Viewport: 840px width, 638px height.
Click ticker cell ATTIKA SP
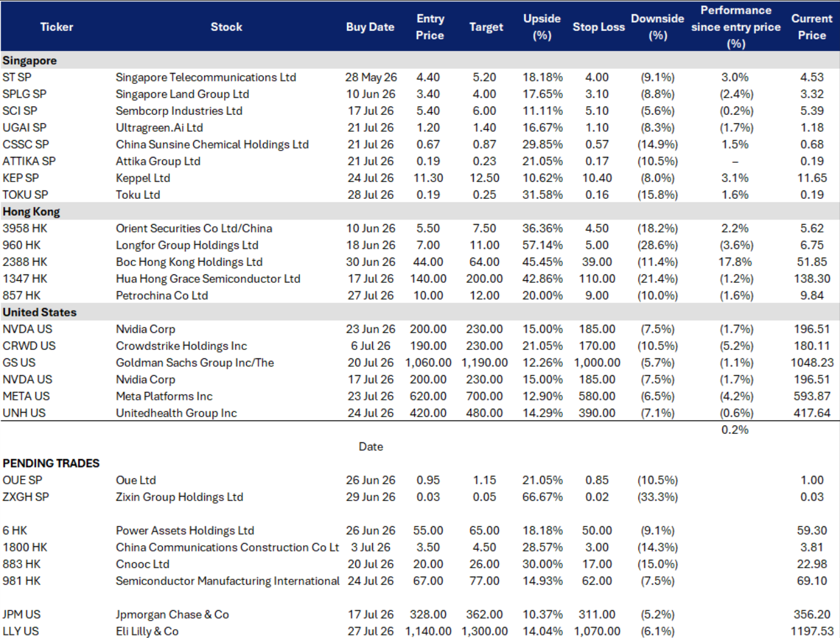(x=29, y=161)
